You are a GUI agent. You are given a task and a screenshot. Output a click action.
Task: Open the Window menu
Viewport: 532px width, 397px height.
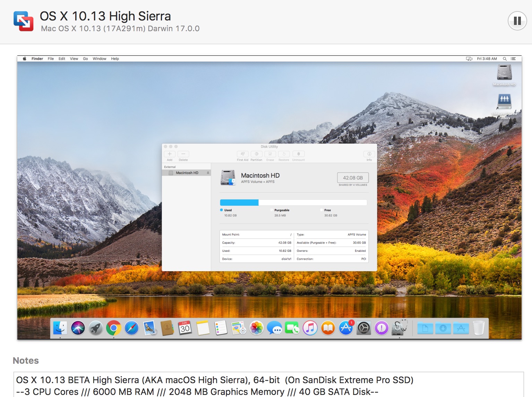[x=100, y=59]
